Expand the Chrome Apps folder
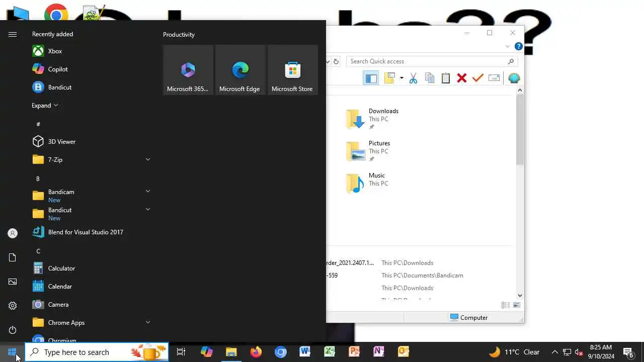The width and height of the screenshot is (644, 362). click(x=147, y=322)
